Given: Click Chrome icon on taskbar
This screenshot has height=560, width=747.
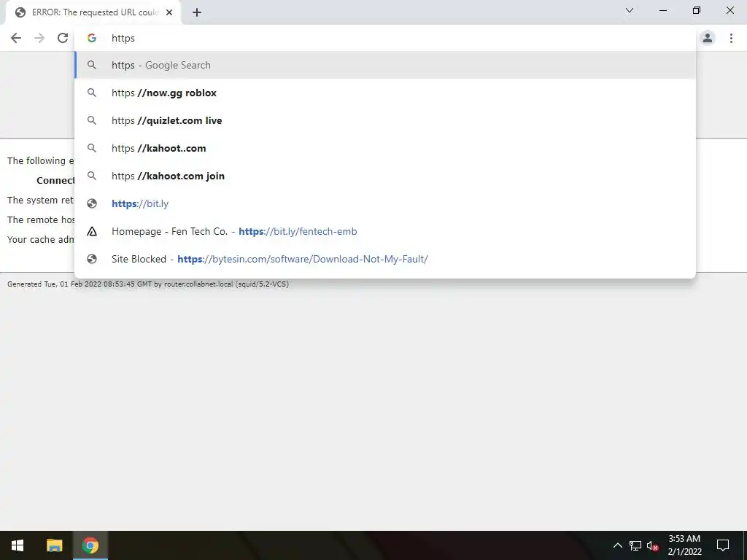Looking at the screenshot, I should tap(90, 545).
